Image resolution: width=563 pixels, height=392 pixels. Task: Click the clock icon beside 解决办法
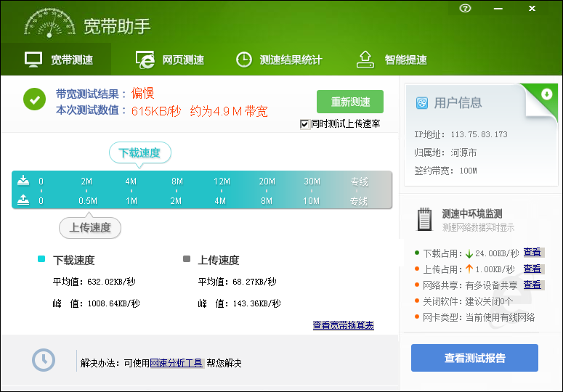(44, 360)
